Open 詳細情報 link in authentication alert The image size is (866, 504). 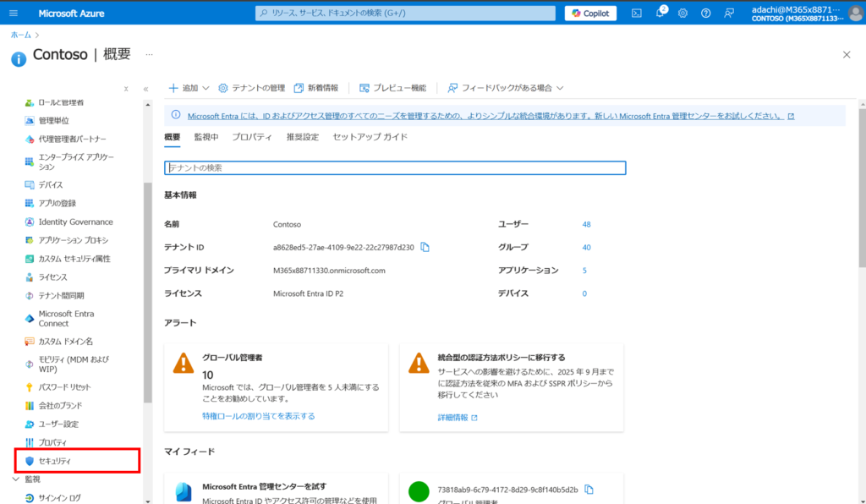(x=458, y=418)
